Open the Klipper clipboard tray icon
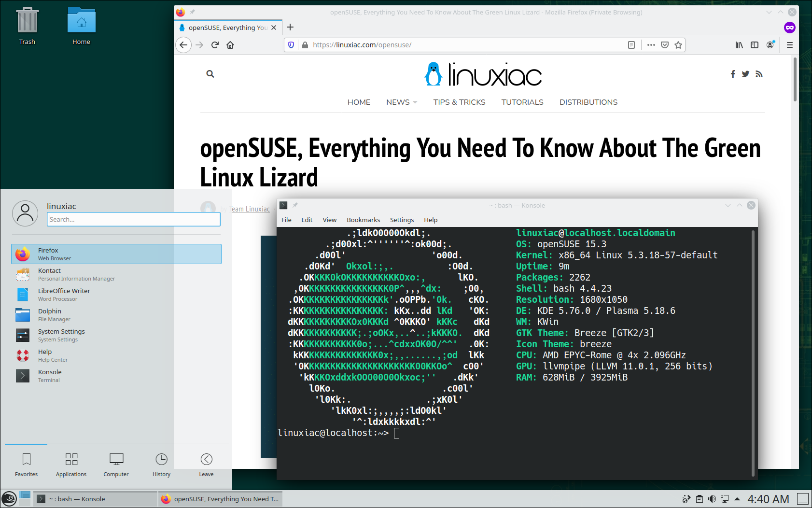The width and height of the screenshot is (812, 508). (699, 499)
